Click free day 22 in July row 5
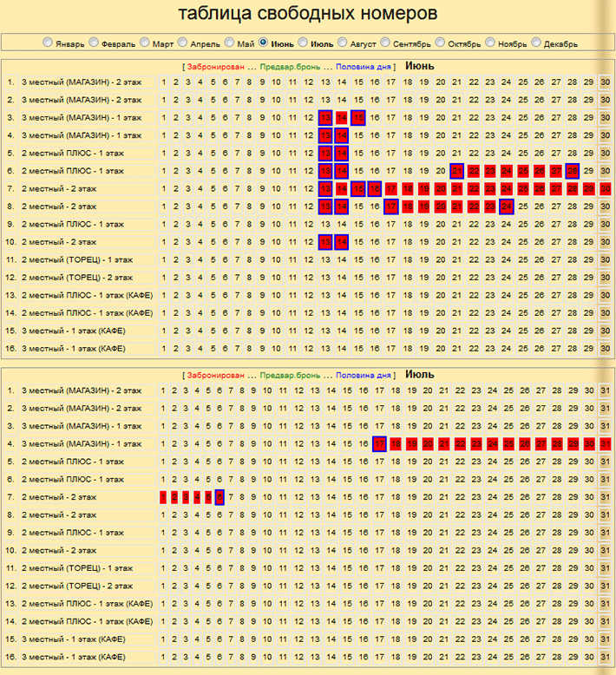 (460, 462)
